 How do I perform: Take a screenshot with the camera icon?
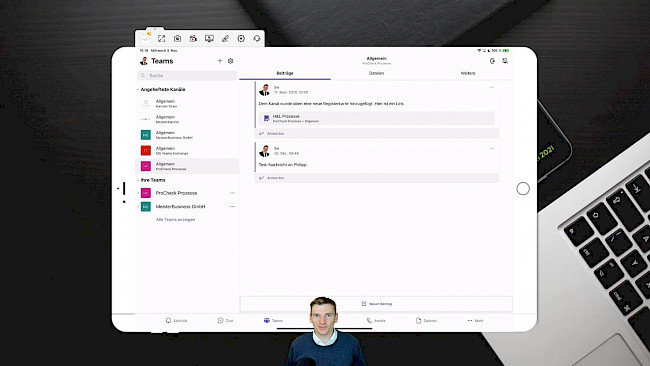tap(177, 39)
